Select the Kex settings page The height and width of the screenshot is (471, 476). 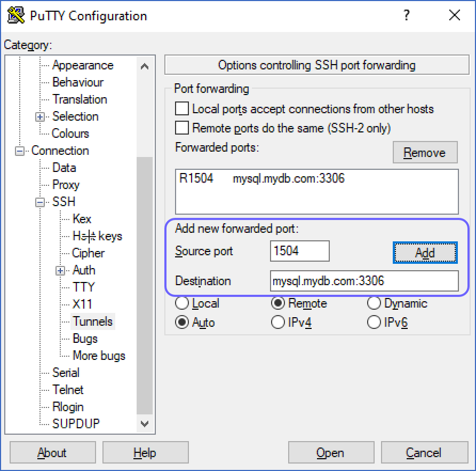coord(83,219)
